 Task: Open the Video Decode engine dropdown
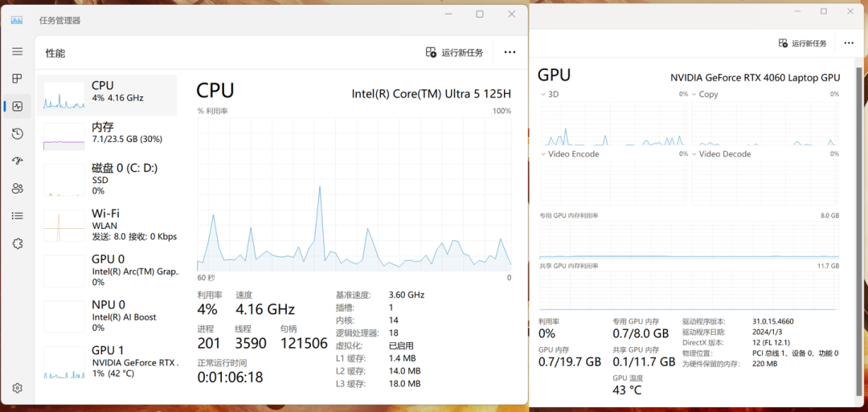tap(694, 154)
